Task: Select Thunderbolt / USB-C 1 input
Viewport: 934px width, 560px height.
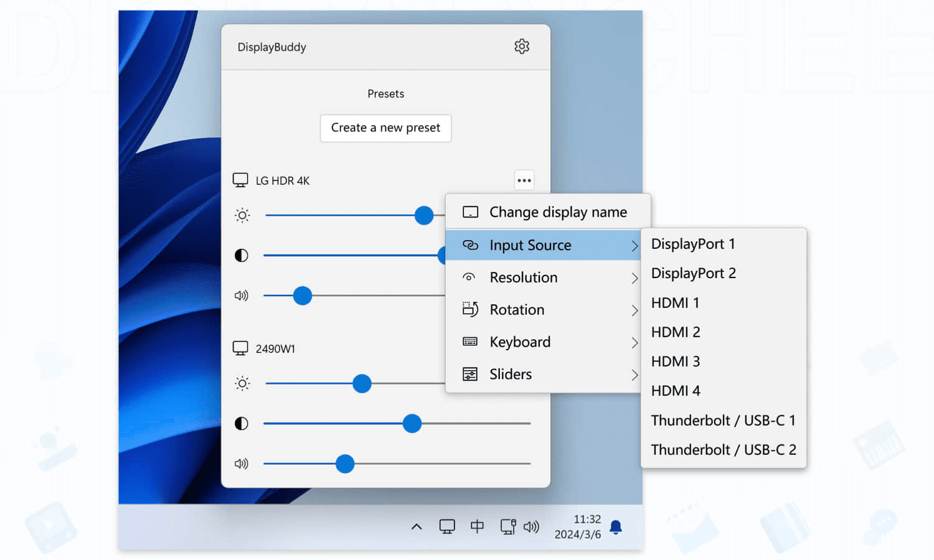Action: [723, 420]
